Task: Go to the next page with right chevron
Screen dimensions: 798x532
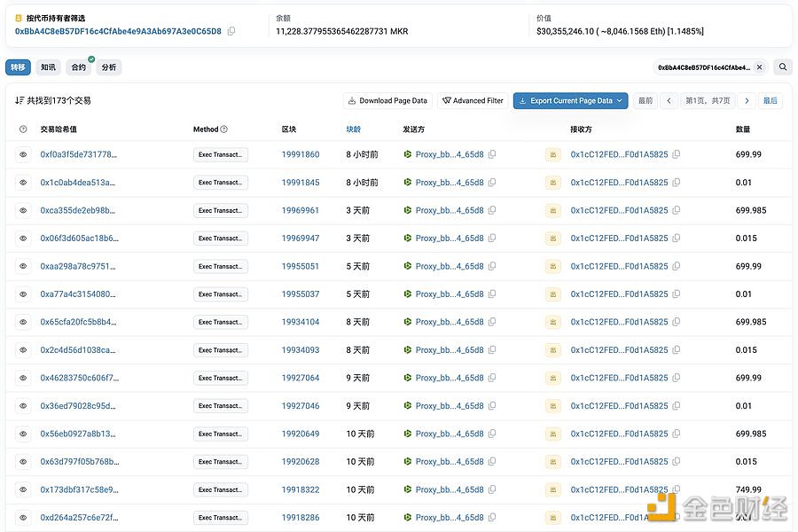Action: point(747,101)
